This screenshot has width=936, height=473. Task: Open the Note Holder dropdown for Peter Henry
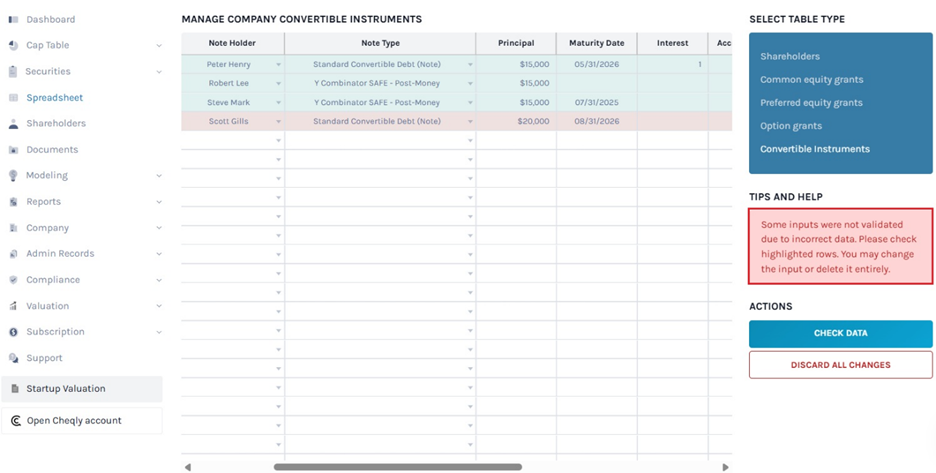click(x=278, y=65)
